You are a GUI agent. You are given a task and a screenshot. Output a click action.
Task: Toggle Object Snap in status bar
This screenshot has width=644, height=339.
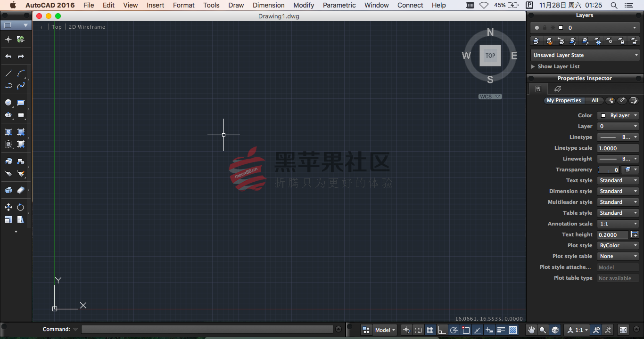(x=466, y=330)
